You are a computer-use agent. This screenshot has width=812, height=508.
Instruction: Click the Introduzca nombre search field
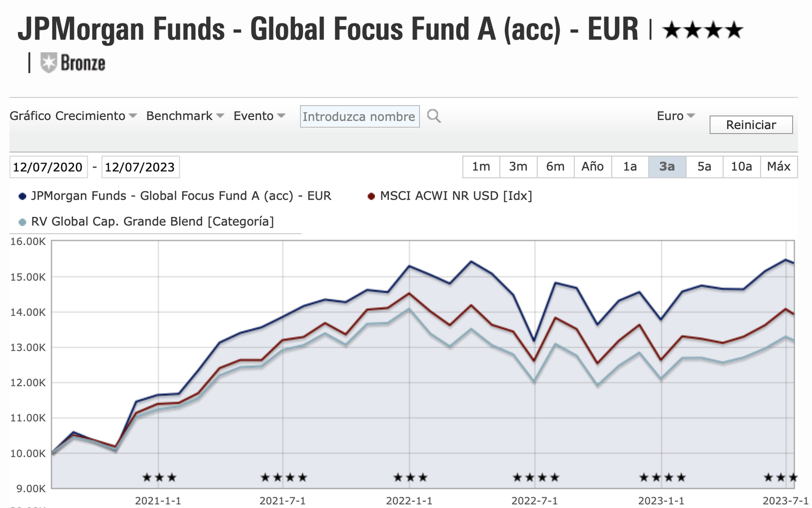pos(359,116)
